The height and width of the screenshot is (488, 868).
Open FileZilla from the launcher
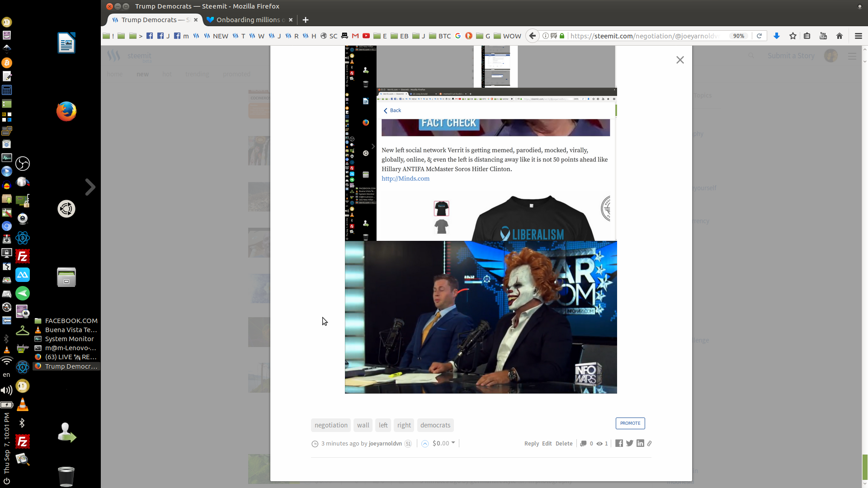point(23,257)
